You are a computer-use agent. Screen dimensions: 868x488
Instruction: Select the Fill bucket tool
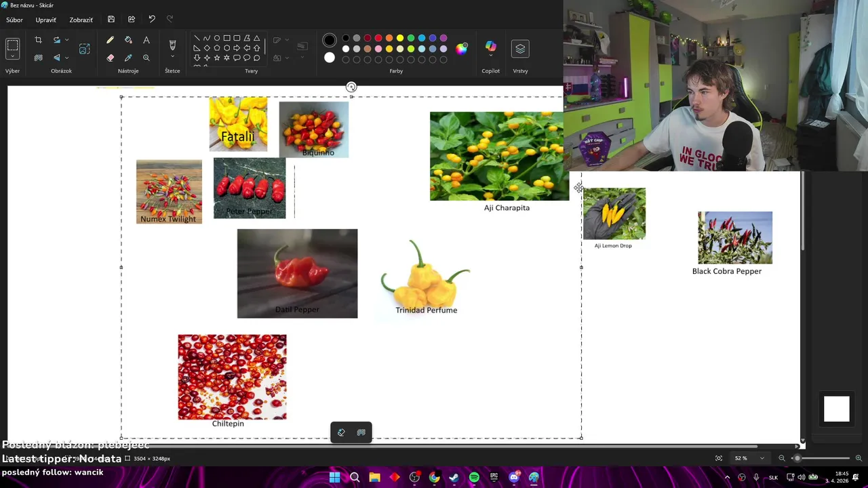(x=128, y=40)
